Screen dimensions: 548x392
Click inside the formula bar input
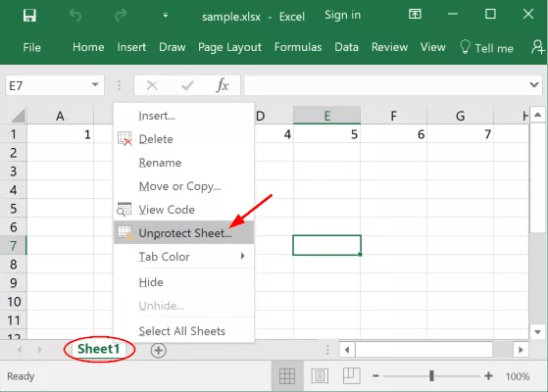[x=386, y=85]
